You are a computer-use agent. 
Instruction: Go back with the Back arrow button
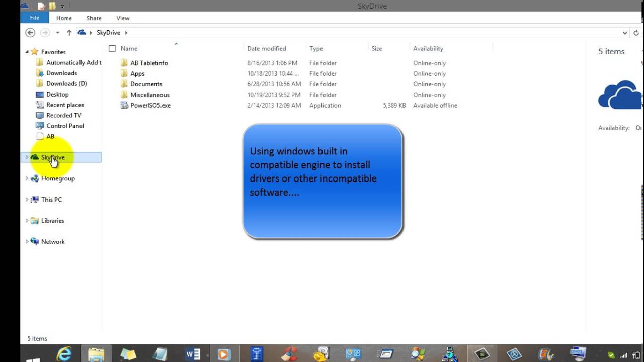click(x=30, y=32)
